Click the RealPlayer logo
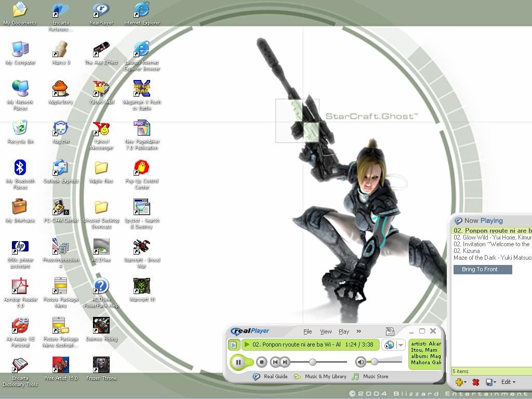This screenshot has width=532, height=399. point(250,331)
